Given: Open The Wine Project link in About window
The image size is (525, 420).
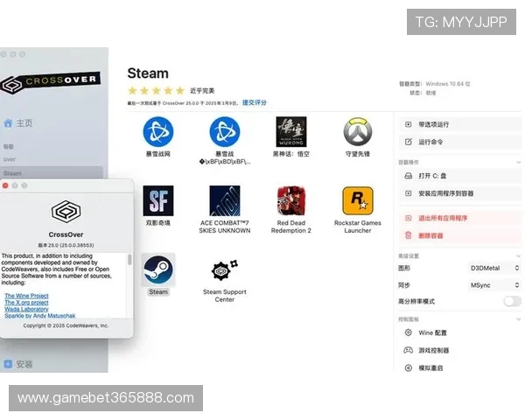Looking at the screenshot, I should tap(26, 296).
